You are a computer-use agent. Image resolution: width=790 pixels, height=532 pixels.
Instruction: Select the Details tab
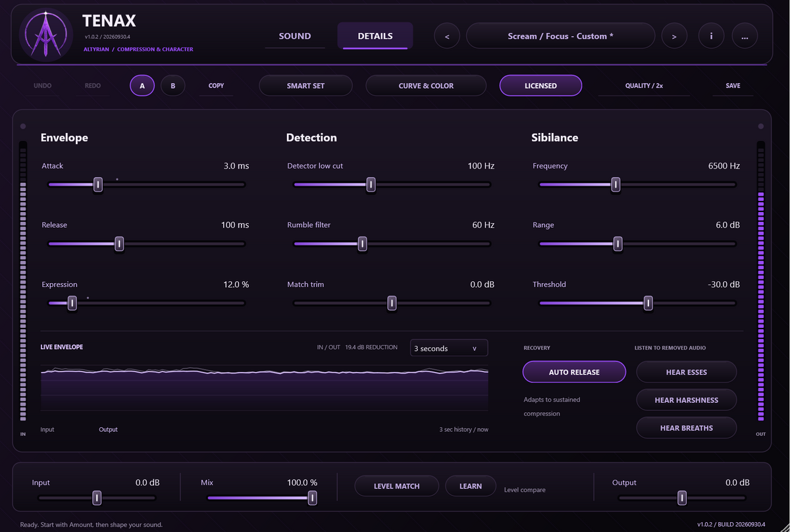[x=375, y=36]
